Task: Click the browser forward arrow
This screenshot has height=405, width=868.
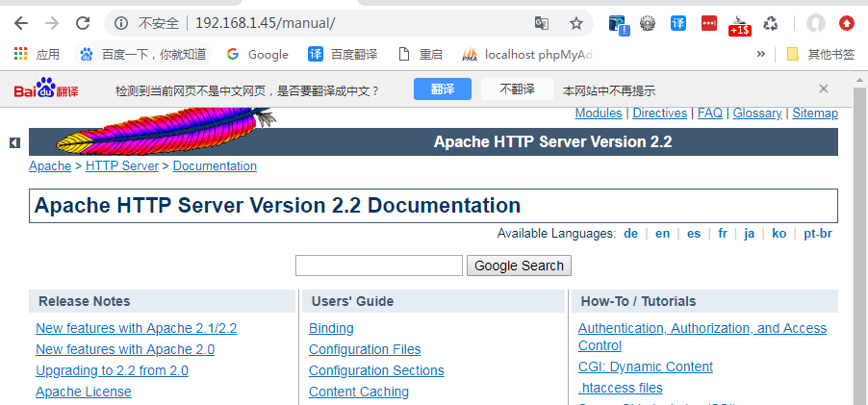Action: [x=52, y=23]
